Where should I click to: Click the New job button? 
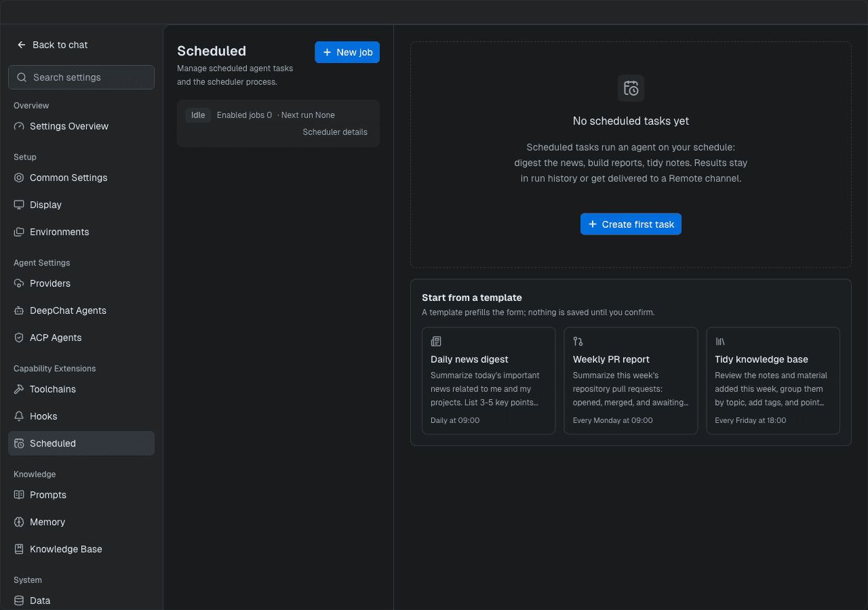(347, 52)
